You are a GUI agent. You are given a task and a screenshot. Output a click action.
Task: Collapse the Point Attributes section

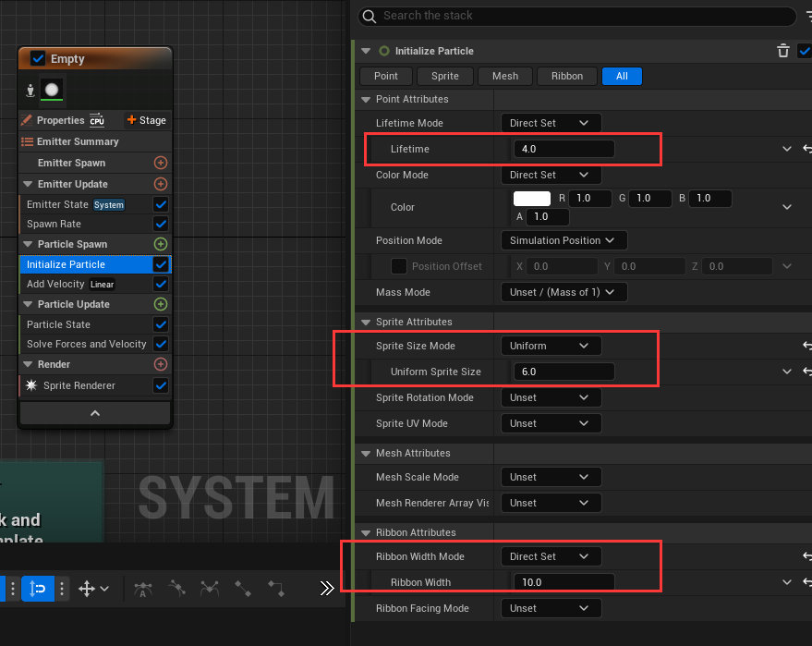(365, 99)
